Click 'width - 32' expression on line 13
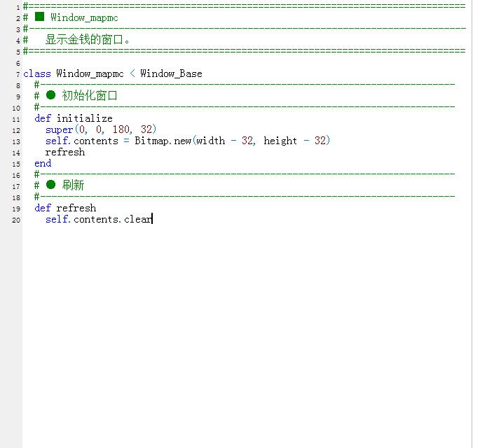480x448 pixels. pos(226,141)
